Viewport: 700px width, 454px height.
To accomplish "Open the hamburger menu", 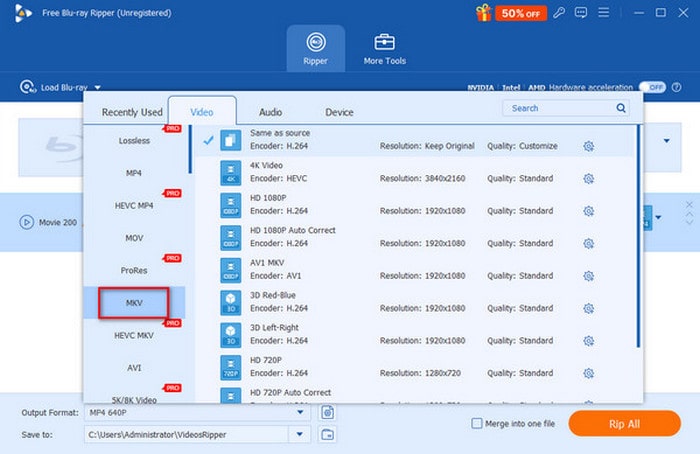I will 604,12.
